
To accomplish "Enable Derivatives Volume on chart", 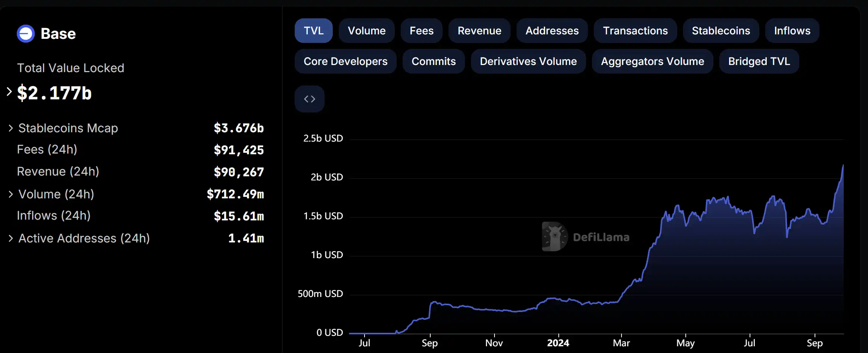I will pos(528,61).
